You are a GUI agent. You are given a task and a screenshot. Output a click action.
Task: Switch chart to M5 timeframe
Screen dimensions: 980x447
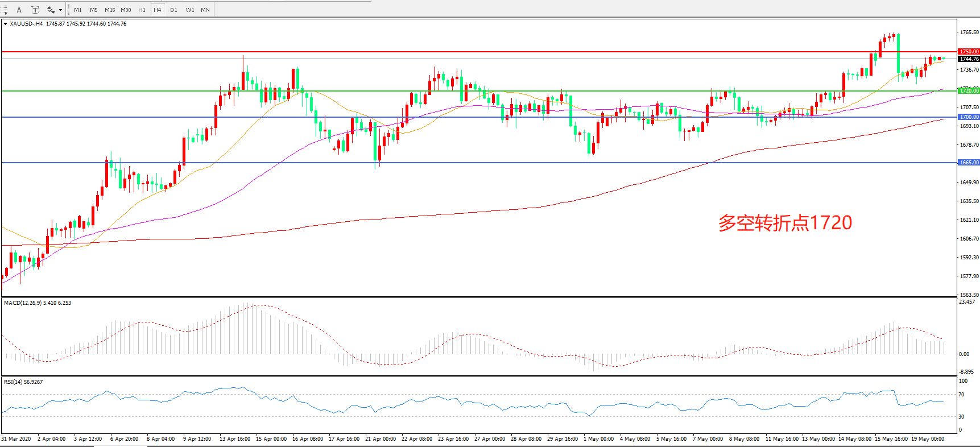(x=93, y=10)
